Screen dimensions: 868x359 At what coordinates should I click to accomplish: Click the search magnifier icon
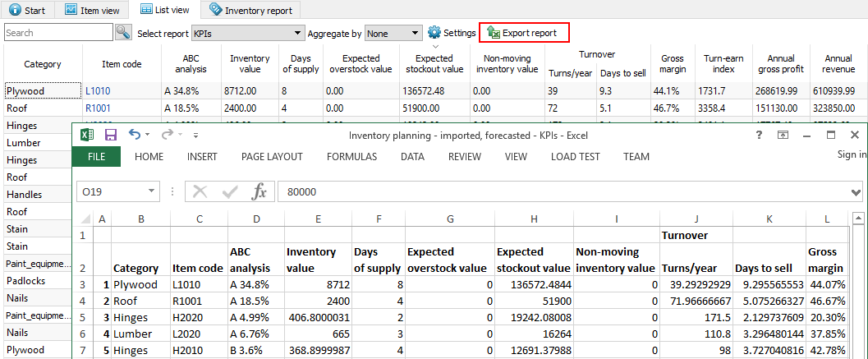(123, 33)
